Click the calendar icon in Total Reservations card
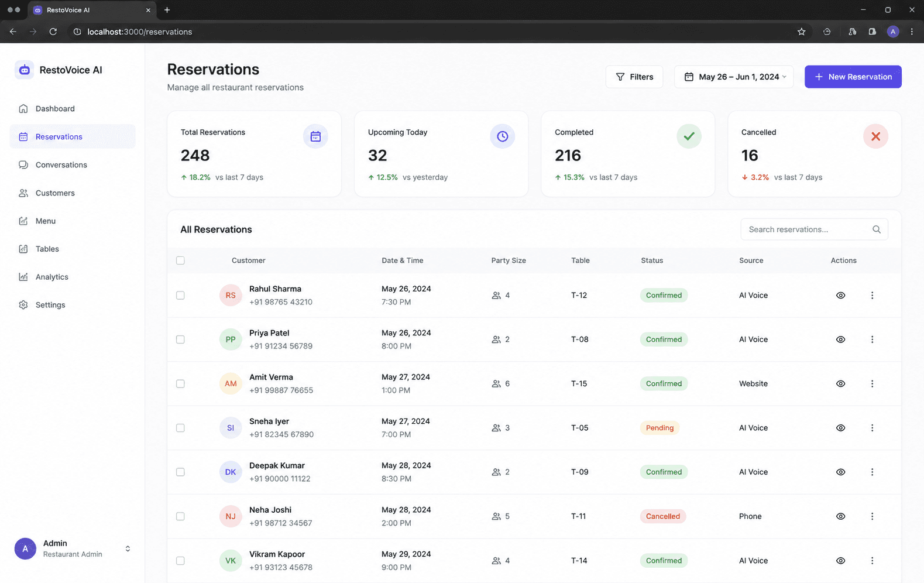The height and width of the screenshot is (583, 924). (315, 136)
